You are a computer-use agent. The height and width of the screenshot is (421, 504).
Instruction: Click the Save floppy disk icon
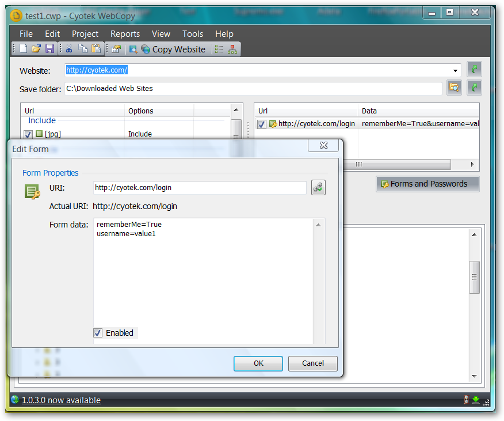tap(49, 49)
